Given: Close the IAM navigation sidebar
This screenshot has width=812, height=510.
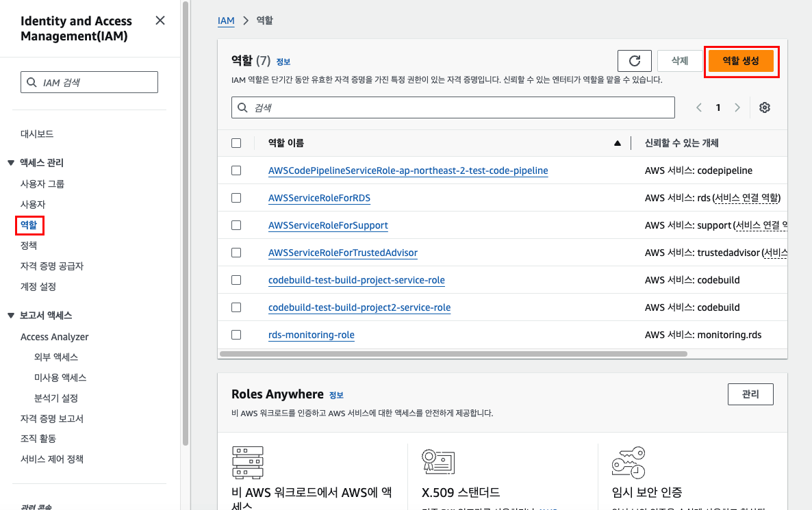Looking at the screenshot, I should coord(160,20).
